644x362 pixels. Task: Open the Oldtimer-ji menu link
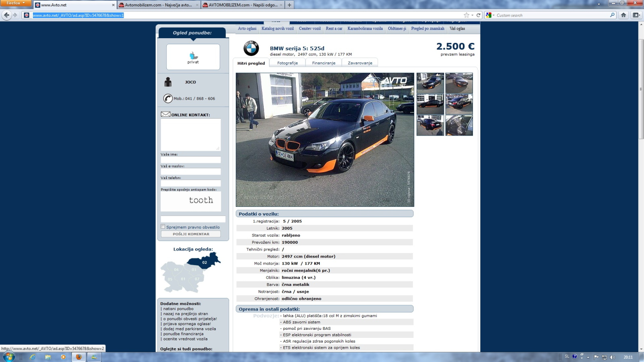coord(397,29)
